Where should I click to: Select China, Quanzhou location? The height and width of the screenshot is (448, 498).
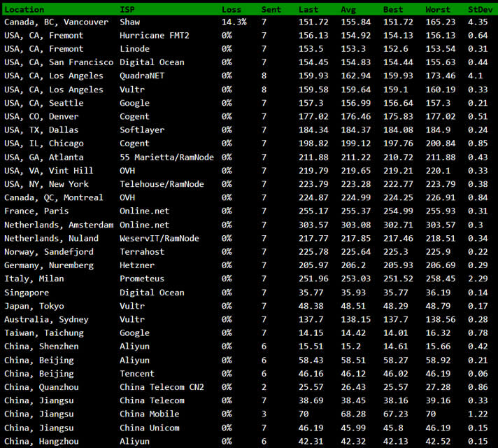tap(41, 387)
